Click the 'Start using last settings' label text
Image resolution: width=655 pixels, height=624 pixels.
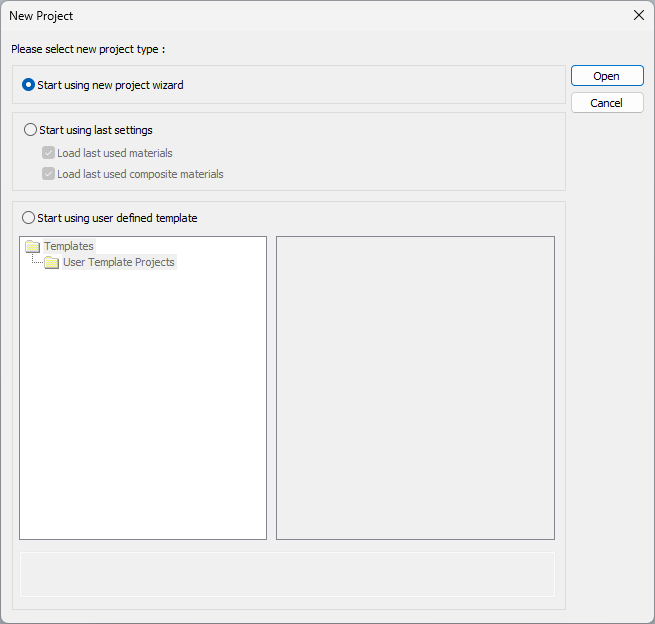tap(96, 130)
